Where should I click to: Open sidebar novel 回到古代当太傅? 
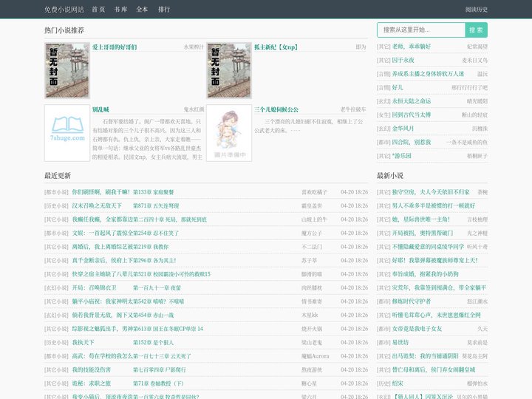412,115
